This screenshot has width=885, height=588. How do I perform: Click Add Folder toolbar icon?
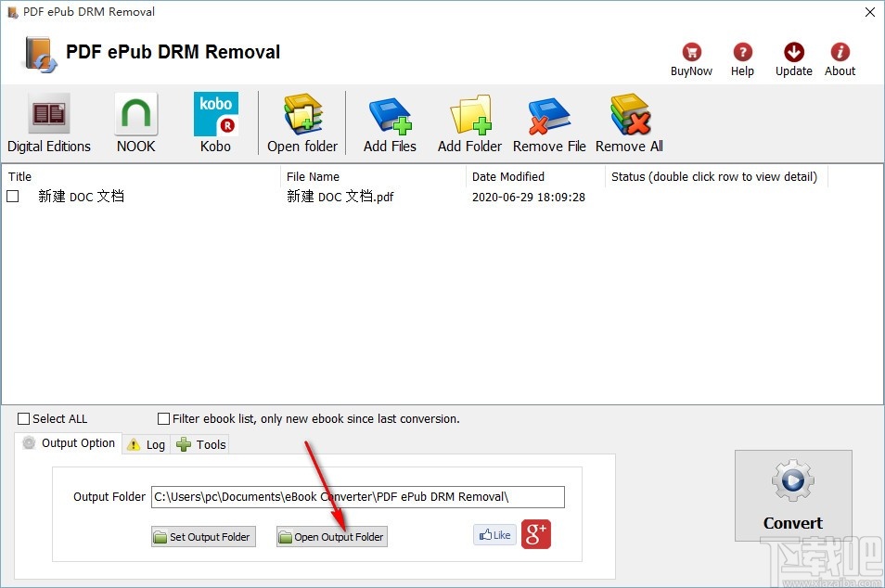click(469, 123)
